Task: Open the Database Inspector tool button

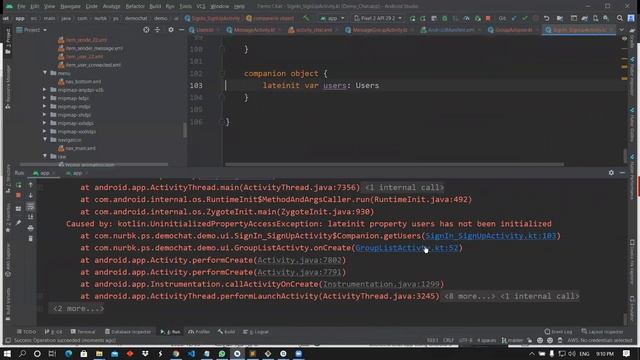Action: click(128, 332)
